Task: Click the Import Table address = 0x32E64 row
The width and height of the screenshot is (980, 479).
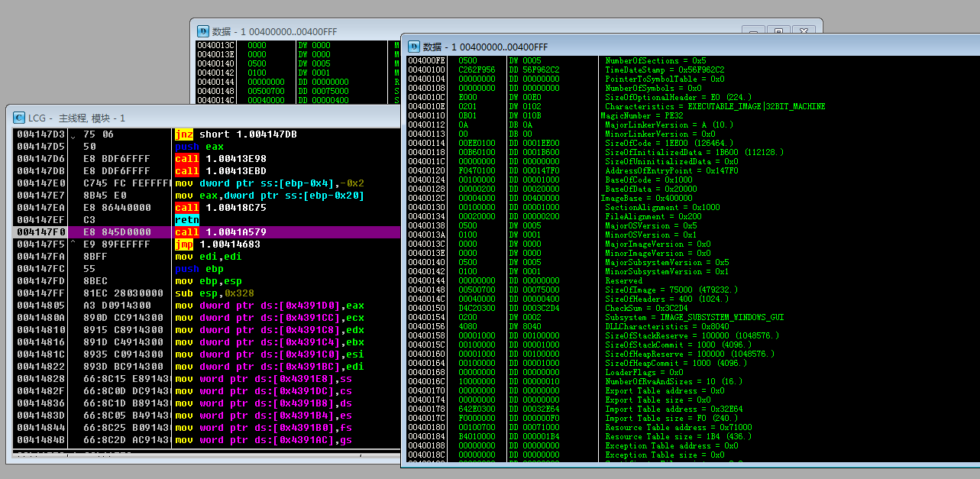Action: pos(665,409)
